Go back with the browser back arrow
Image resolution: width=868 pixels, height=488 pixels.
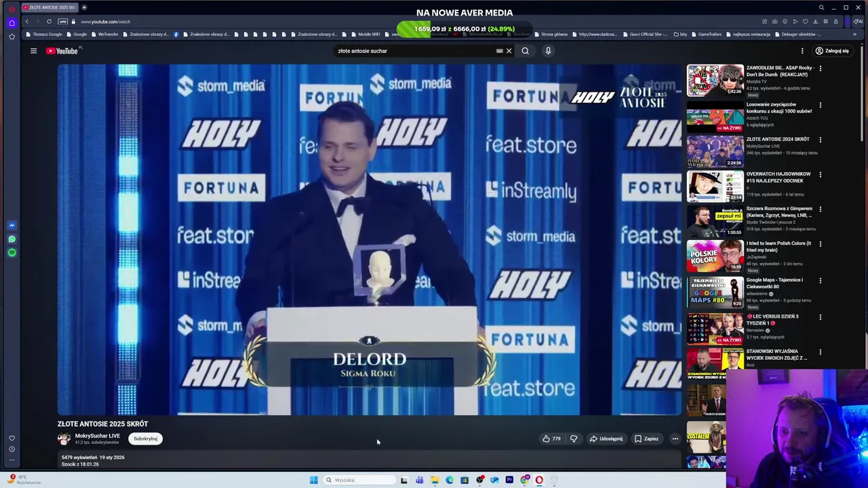(27, 22)
